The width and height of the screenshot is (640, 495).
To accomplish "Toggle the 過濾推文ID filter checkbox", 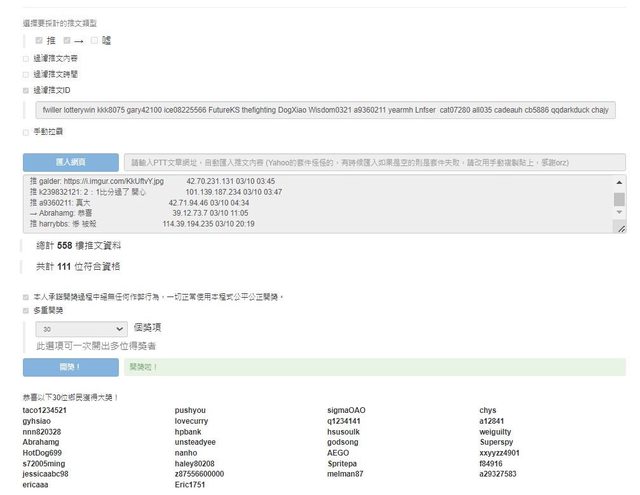I will pos(26,89).
